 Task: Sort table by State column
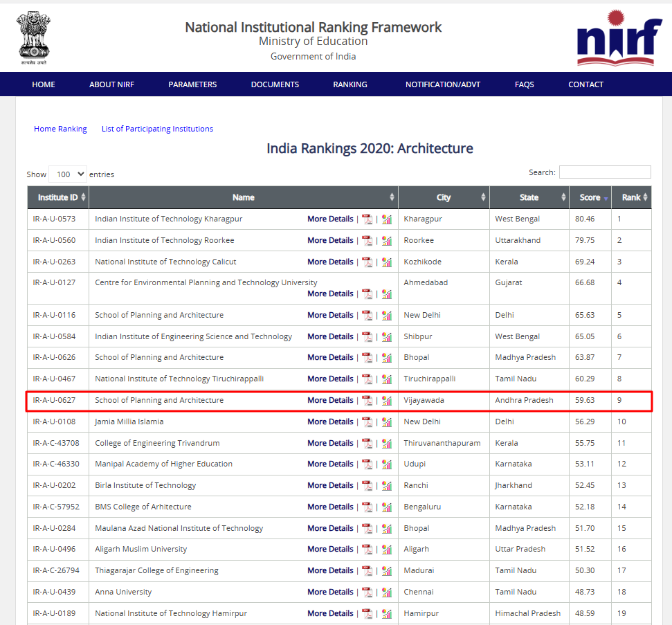tap(529, 197)
